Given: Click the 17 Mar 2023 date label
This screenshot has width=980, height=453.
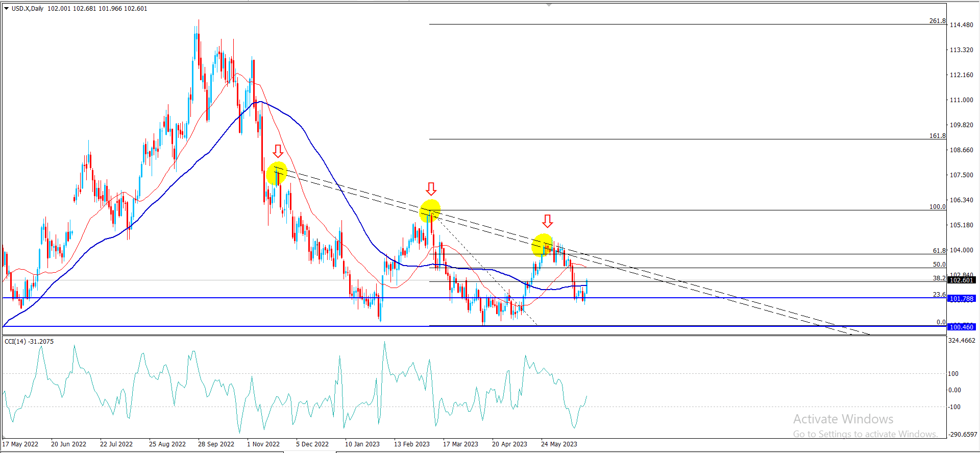Looking at the screenshot, I should (x=460, y=444).
